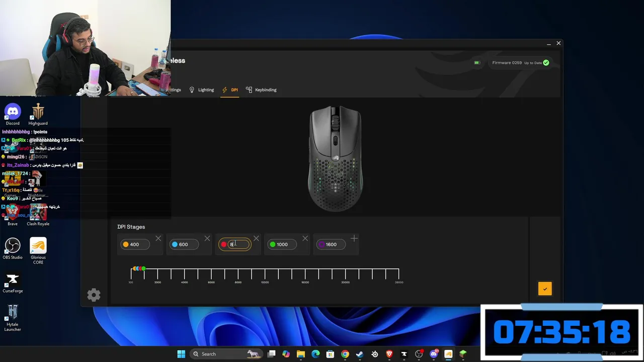644x362 pixels.
Task: Select the DPI tab
Action: coord(230,89)
